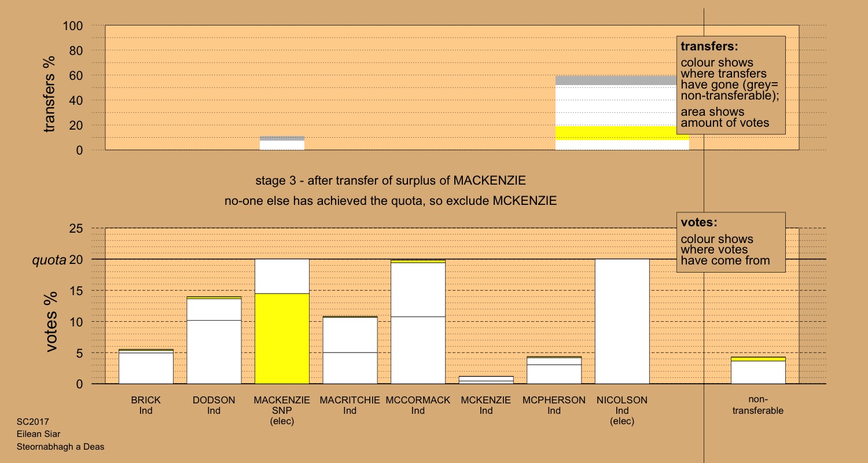This screenshot has height=463, width=868.
Task: Click the 'votes:' legend box
Action: [731, 242]
